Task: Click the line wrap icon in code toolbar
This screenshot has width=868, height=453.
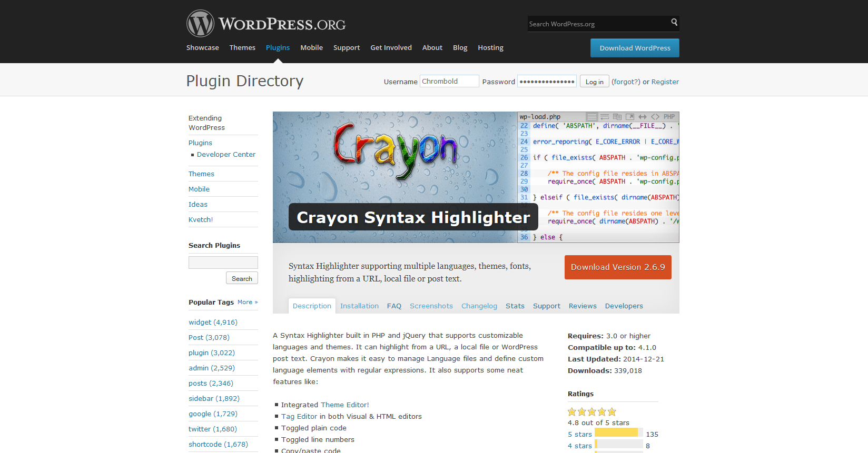Action: [x=605, y=117]
